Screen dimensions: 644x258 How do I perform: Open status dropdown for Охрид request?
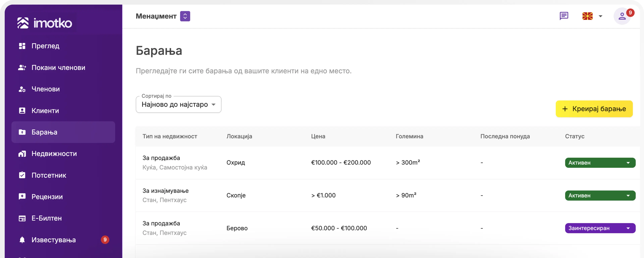(x=600, y=163)
